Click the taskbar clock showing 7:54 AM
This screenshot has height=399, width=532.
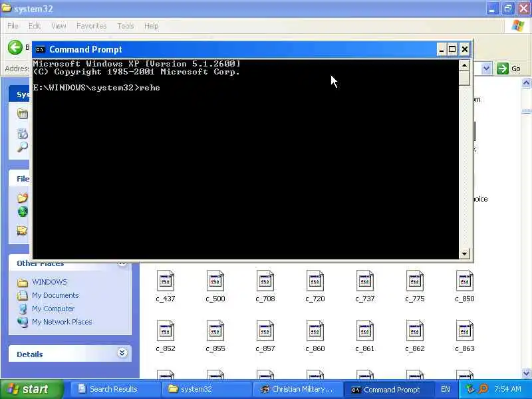[x=507, y=389]
